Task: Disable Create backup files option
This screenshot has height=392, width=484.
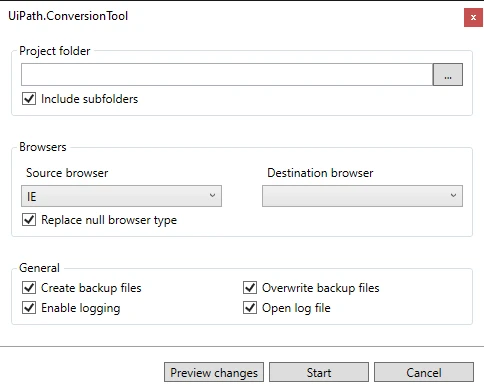Action: point(29,287)
